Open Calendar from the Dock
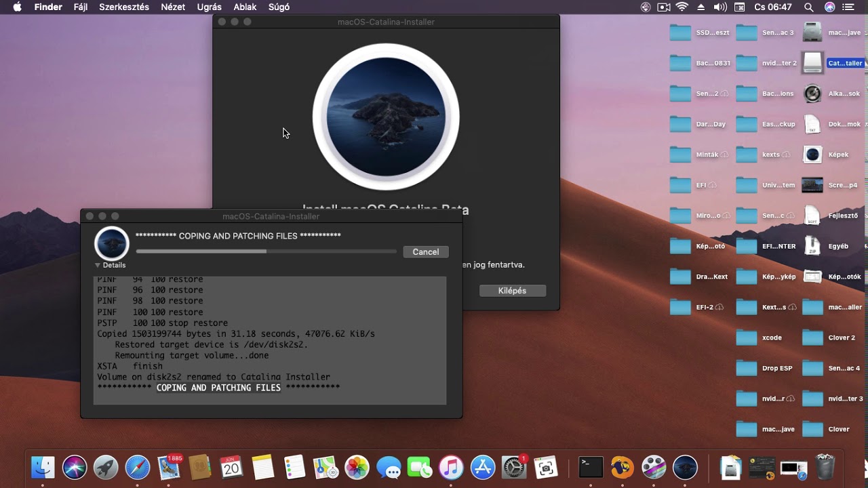 click(x=231, y=467)
